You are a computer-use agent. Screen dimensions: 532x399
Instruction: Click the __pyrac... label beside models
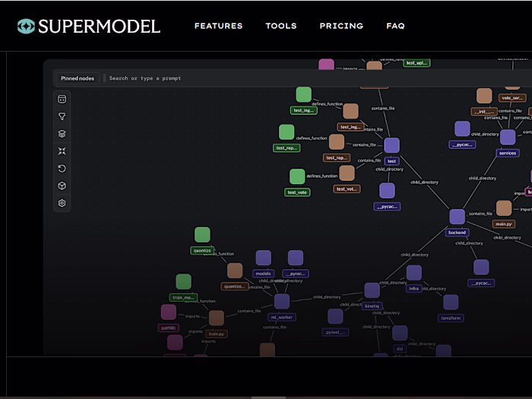296,274
